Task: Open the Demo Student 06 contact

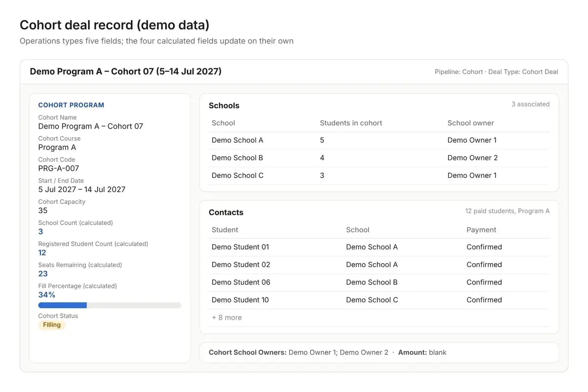Action: coord(241,282)
